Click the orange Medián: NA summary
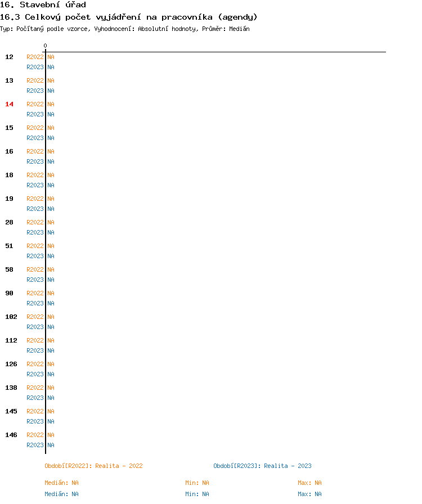422x504 pixels. pyautogui.click(x=61, y=483)
